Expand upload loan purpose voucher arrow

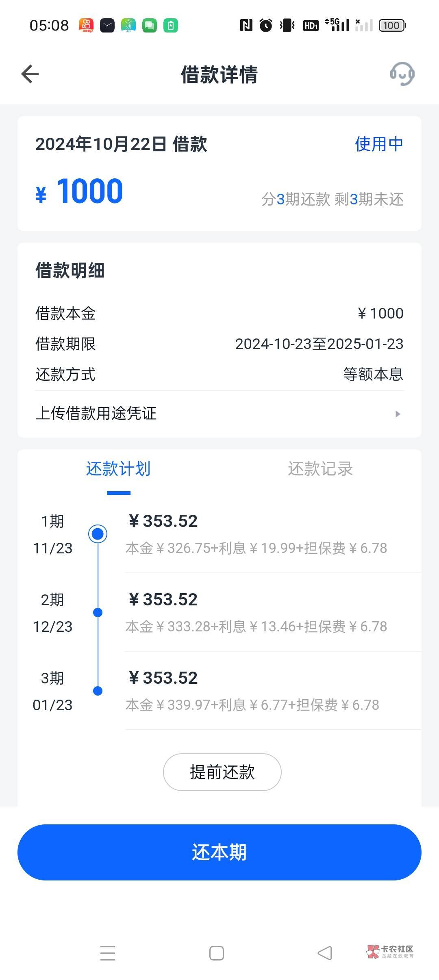coord(398,414)
